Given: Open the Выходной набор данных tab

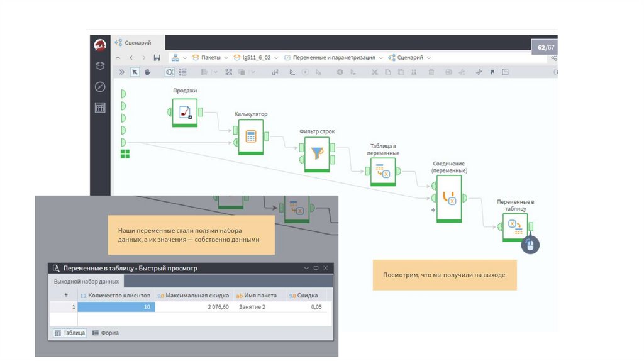Looking at the screenshot, I should coord(86,282).
